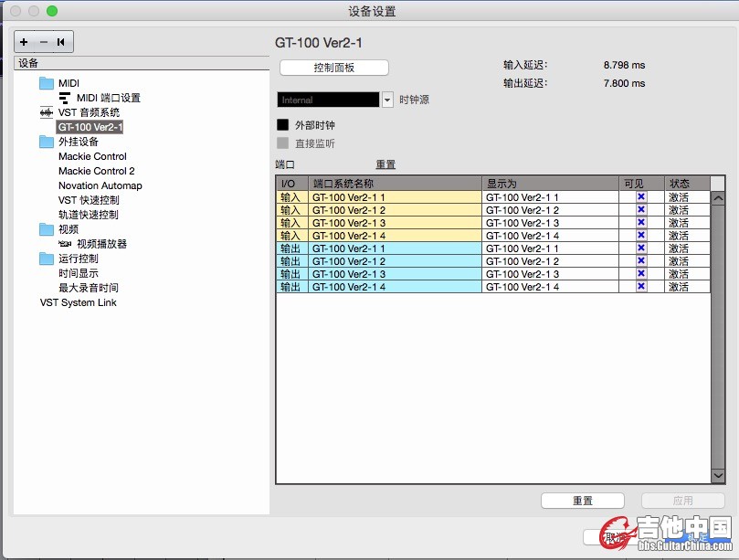Click the reset-to-start icon in device toolbar
The image size is (739, 560).
click(x=61, y=42)
